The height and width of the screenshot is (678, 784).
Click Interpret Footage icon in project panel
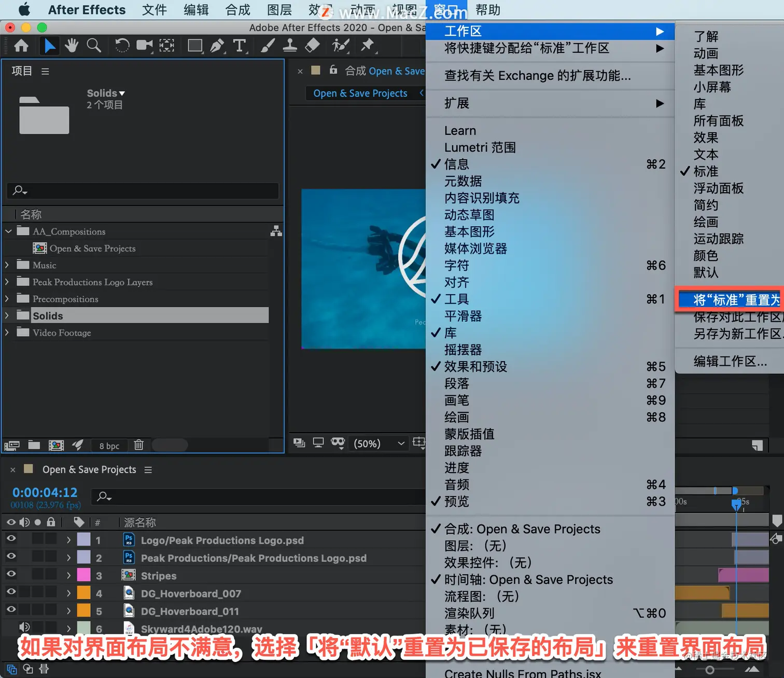(12, 445)
